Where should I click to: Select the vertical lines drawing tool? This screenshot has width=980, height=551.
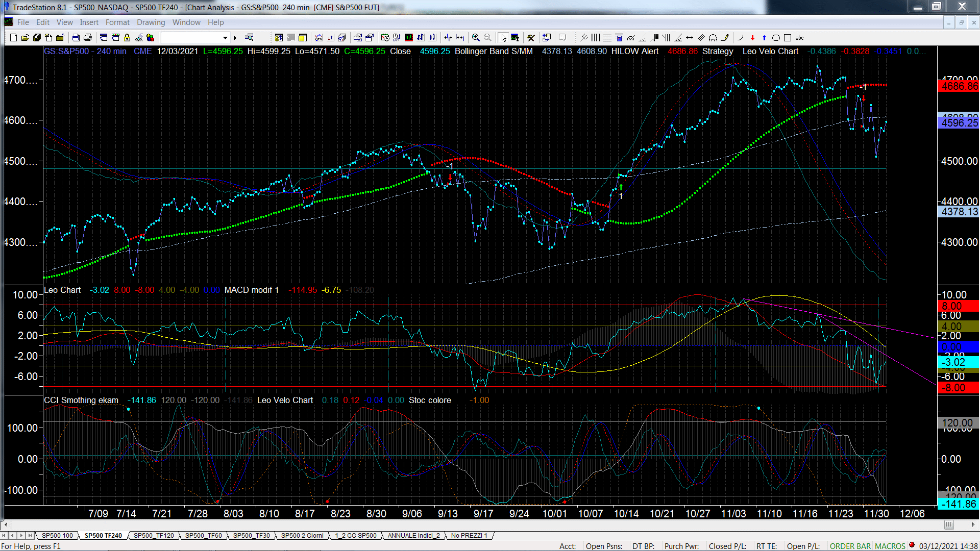pos(595,38)
